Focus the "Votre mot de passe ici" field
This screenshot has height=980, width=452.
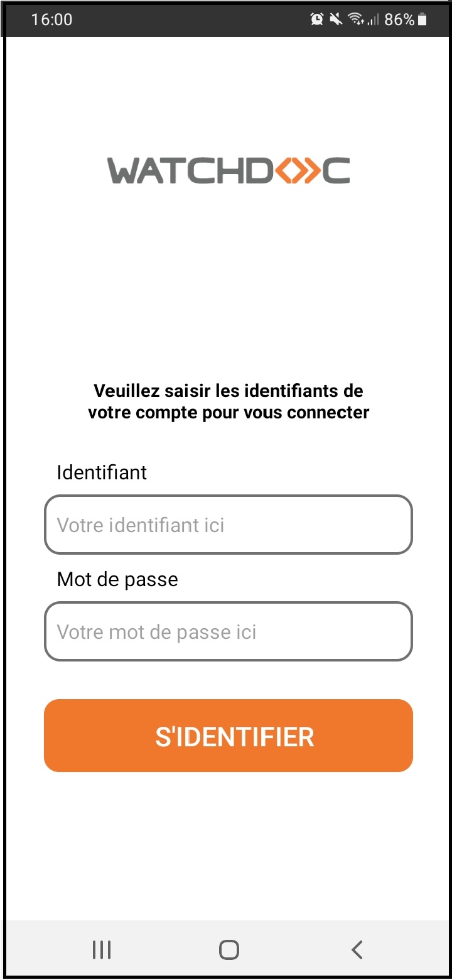[228, 632]
